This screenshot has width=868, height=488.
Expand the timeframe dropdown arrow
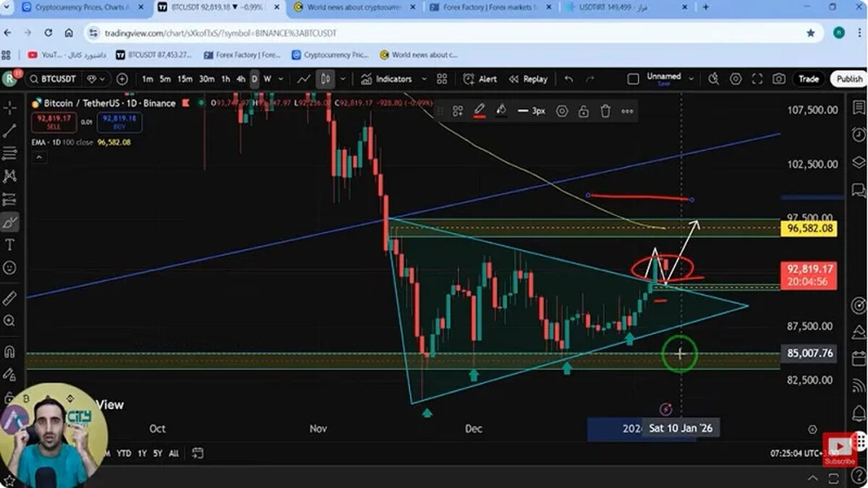tap(280, 79)
